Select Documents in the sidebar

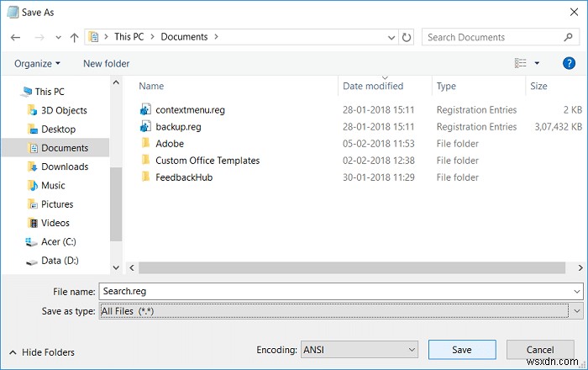click(65, 148)
